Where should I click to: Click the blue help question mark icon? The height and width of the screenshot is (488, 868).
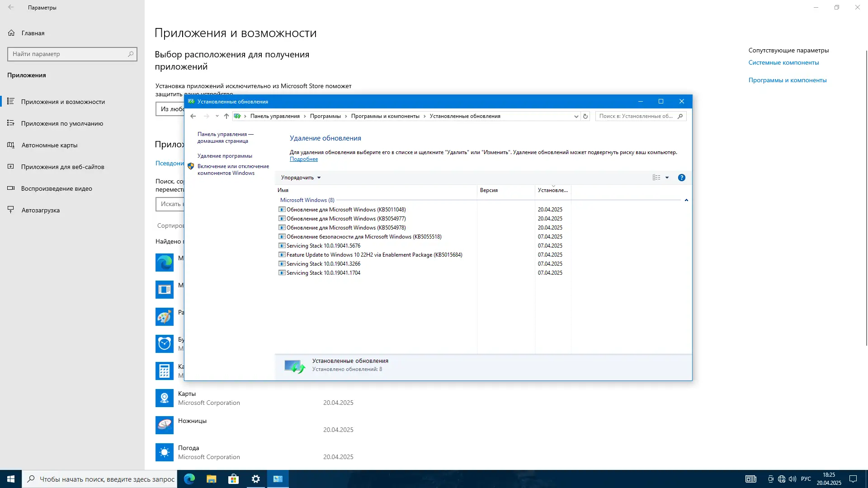pyautogui.click(x=681, y=178)
